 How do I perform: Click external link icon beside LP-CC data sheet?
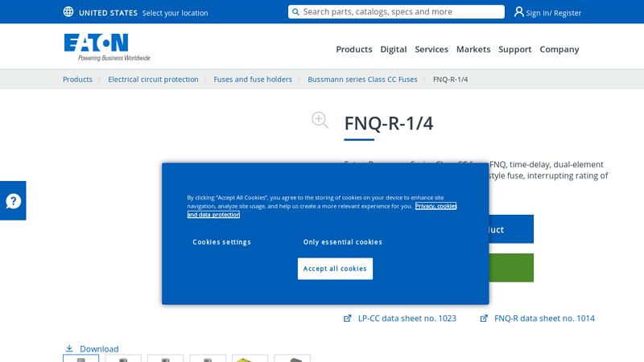348,319
